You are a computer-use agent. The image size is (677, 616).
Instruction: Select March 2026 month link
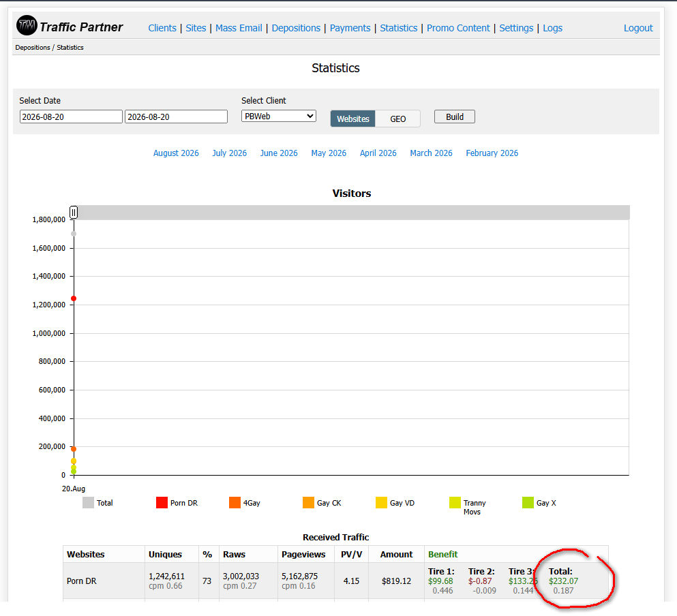point(431,153)
